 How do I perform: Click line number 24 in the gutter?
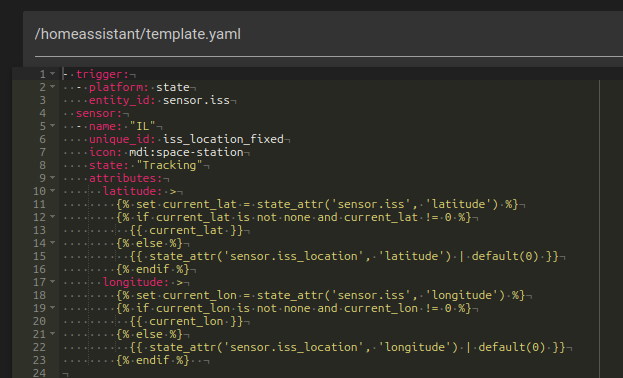tap(39, 373)
